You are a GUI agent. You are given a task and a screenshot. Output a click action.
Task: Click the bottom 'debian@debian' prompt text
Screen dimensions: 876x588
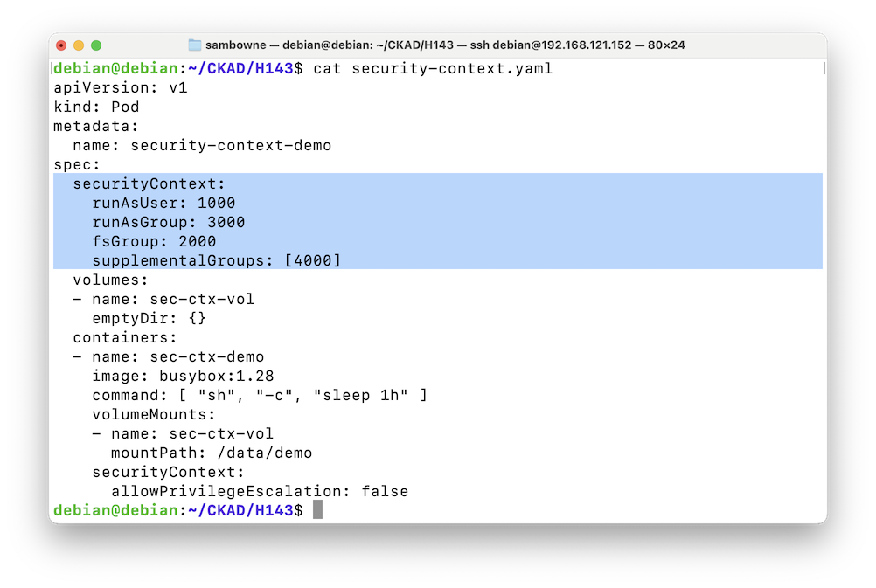[115, 510]
